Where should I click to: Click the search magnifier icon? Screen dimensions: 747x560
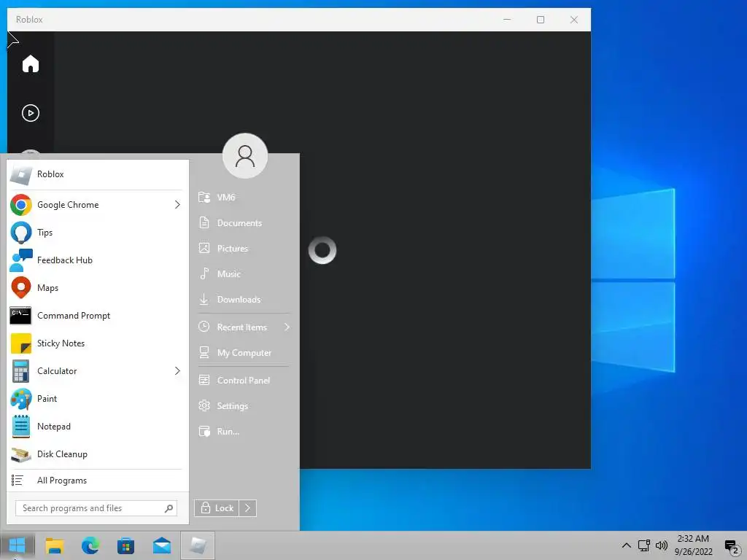[x=169, y=508]
